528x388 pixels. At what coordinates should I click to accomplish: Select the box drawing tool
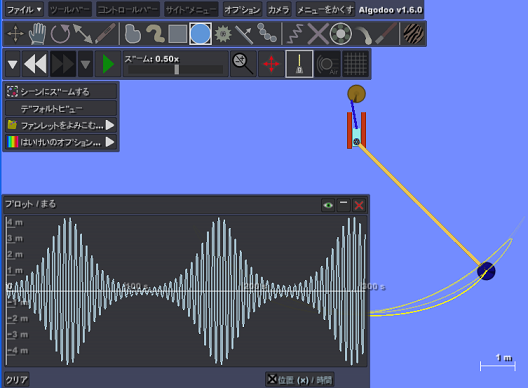point(177,34)
